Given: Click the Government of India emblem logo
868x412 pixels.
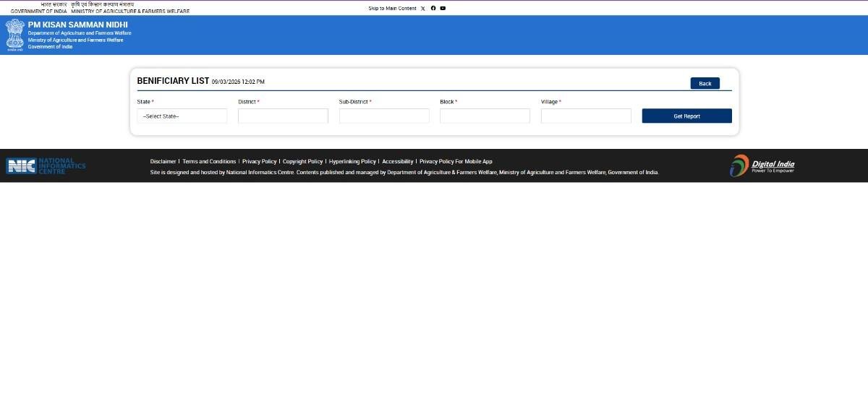Looking at the screenshot, I should click(x=15, y=35).
